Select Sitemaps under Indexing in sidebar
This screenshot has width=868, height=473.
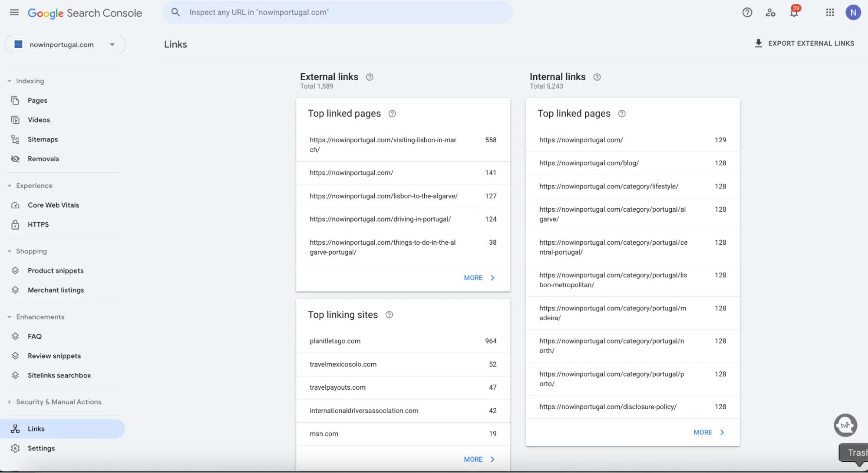coord(43,138)
